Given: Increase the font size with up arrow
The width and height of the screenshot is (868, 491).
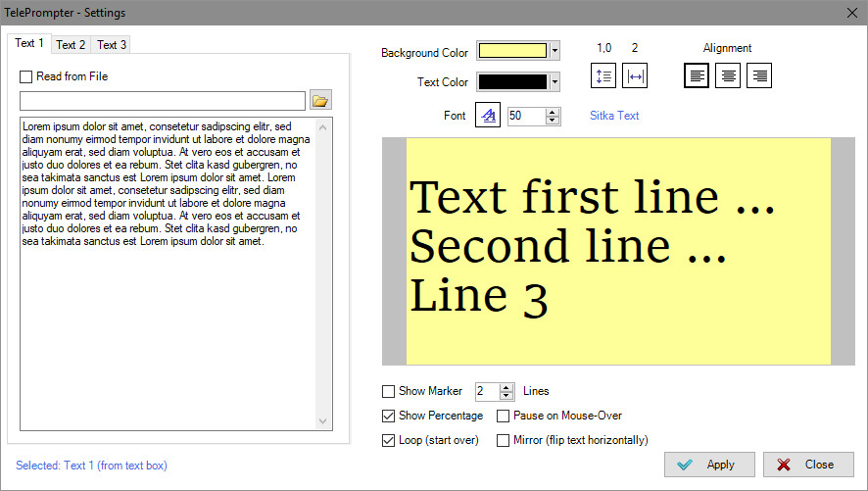Looking at the screenshot, I should [552, 112].
